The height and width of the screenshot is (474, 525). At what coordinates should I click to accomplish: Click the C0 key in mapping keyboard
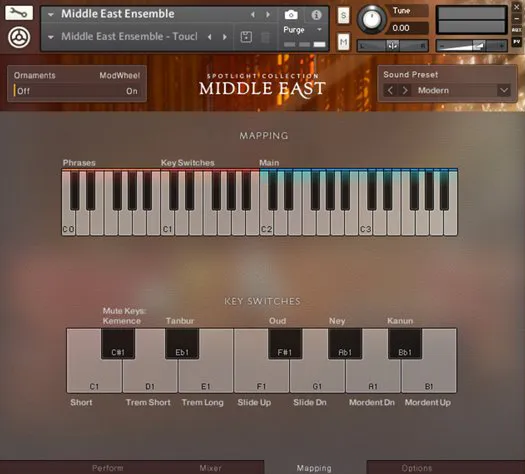(x=69, y=221)
